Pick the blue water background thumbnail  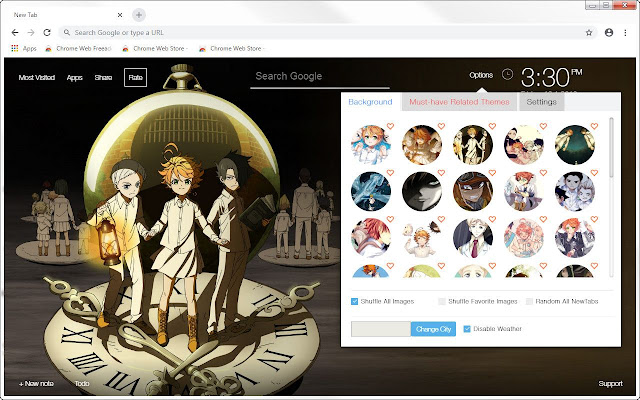click(371, 191)
